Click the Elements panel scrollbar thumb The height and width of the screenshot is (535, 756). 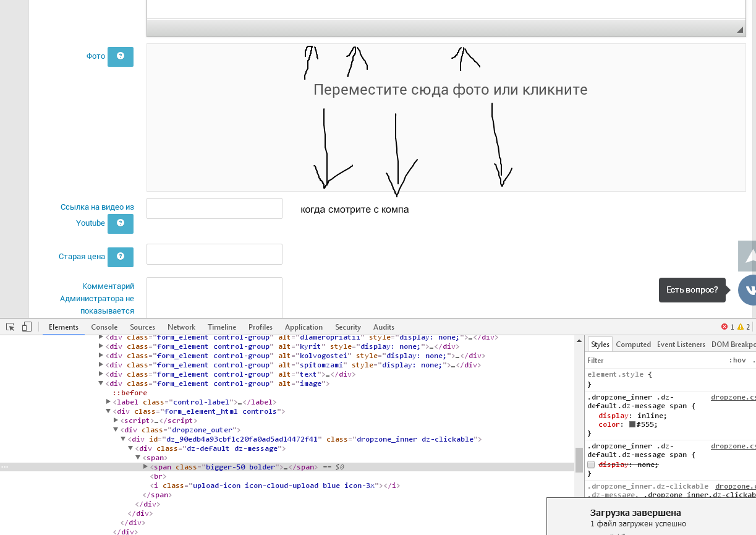coord(579,460)
